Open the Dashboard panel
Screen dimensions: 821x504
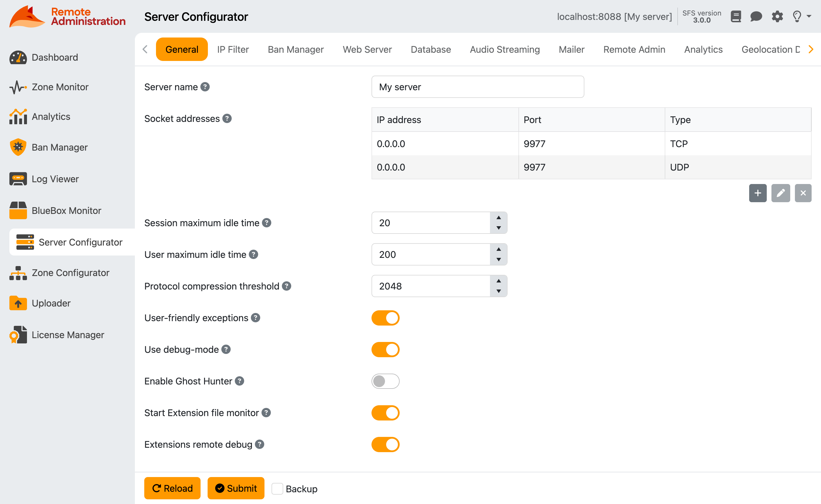[x=54, y=57]
